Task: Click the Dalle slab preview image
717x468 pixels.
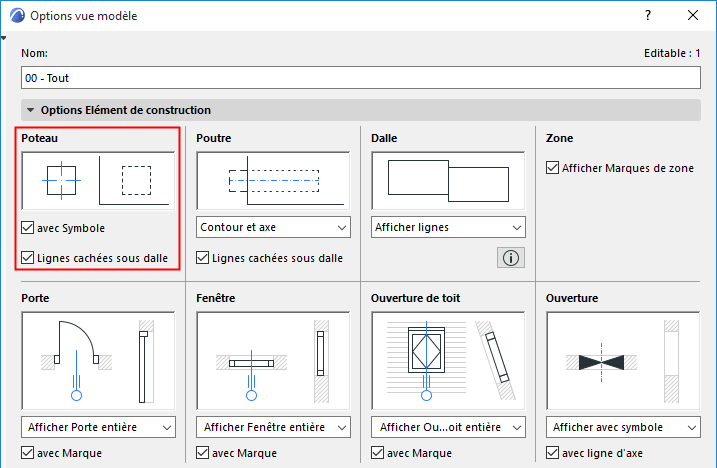Action: coord(448,180)
